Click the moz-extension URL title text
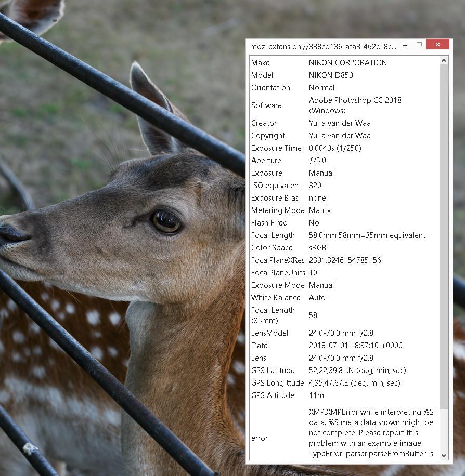465x476 pixels. point(323,47)
